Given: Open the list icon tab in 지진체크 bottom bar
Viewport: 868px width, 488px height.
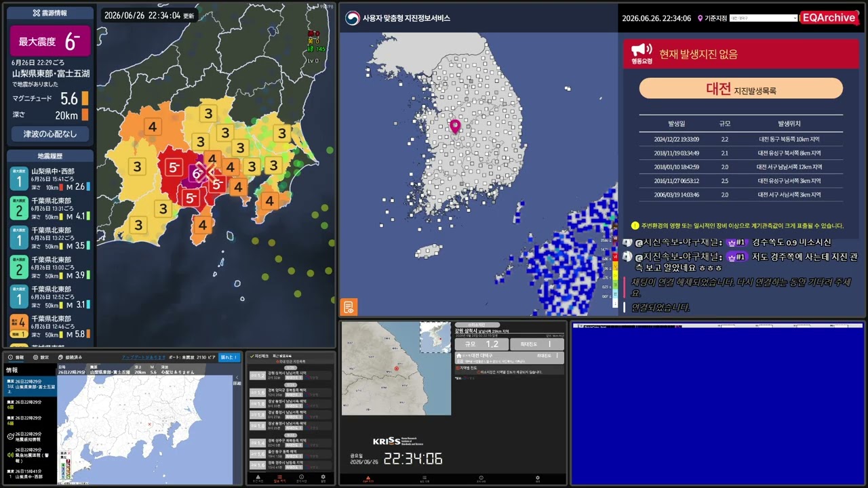Looking at the screenshot, I should click(279, 479).
